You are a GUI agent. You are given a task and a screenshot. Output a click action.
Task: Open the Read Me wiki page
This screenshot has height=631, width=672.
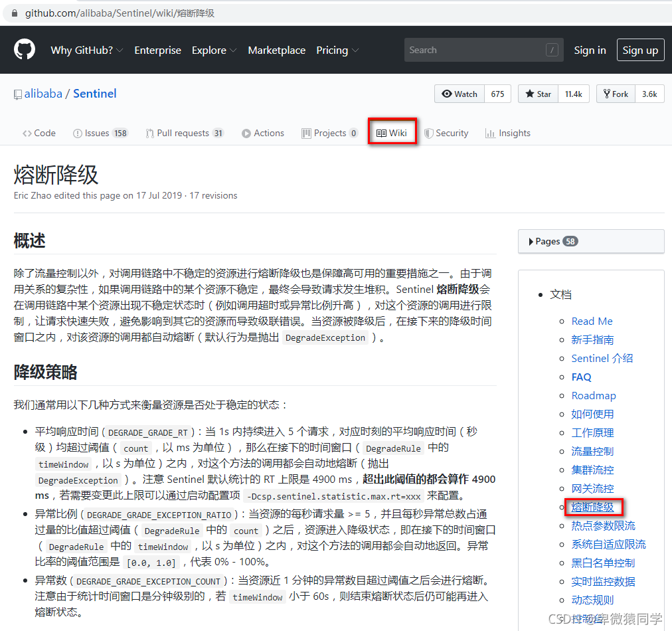592,321
